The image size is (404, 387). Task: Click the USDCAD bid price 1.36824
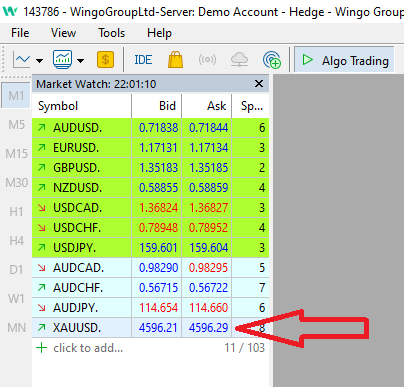[x=158, y=208]
